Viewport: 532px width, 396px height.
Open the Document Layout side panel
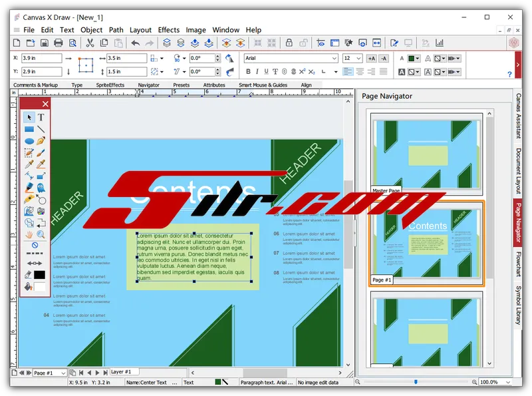(518, 171)
